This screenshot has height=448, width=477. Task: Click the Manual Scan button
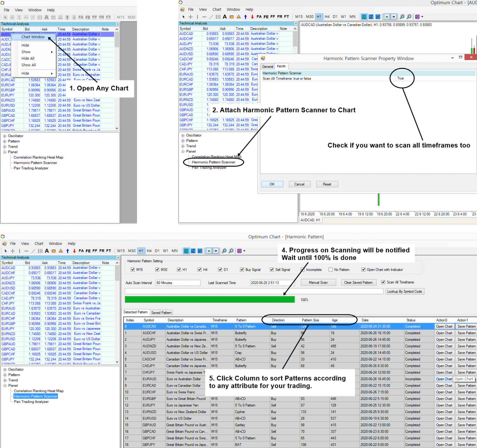click(x=318, y=282)
